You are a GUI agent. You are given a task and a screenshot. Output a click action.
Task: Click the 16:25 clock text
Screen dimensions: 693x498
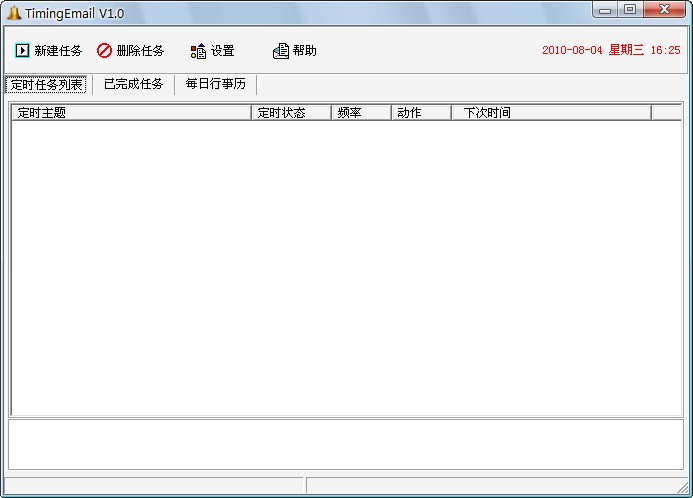(x=665, y=50)
